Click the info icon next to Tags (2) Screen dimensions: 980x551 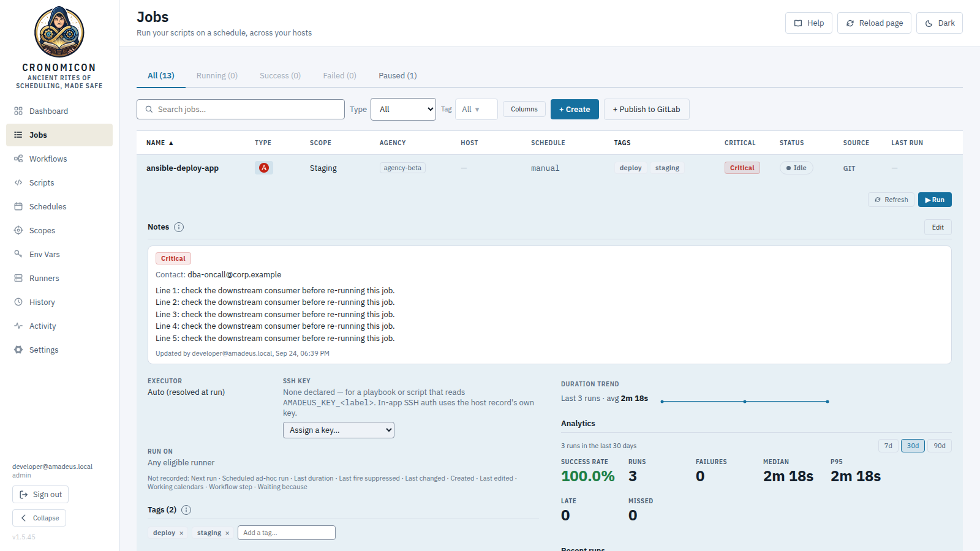(x=186, y=510)
